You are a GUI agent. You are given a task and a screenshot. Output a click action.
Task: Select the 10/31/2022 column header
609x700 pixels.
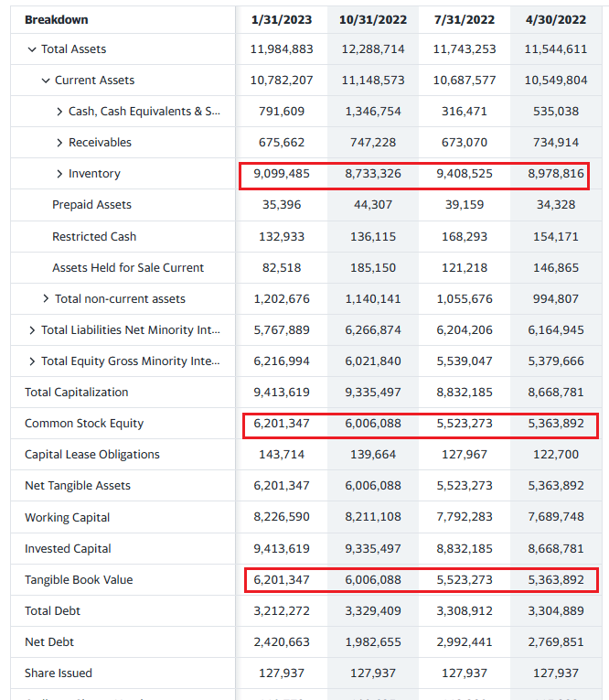coord(372,20)
